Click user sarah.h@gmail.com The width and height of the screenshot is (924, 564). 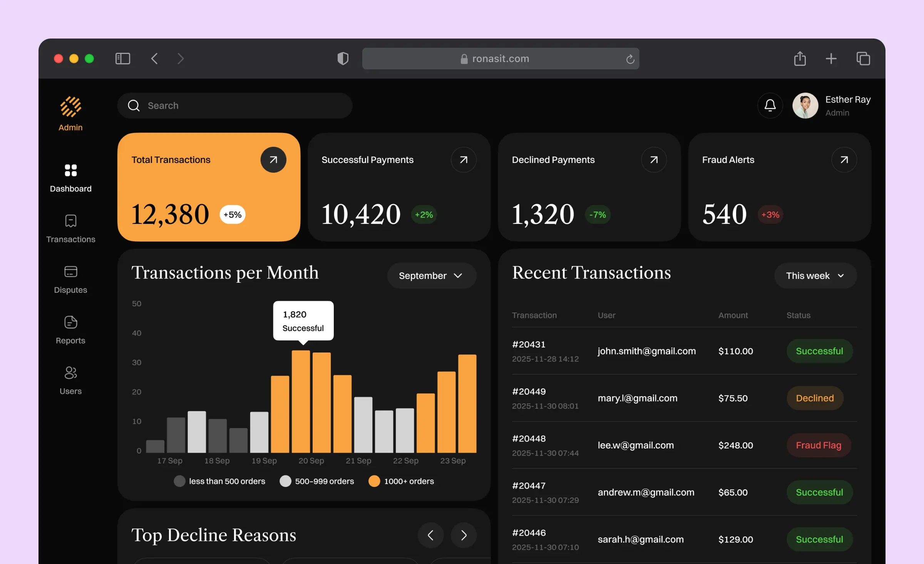(641, 539)
